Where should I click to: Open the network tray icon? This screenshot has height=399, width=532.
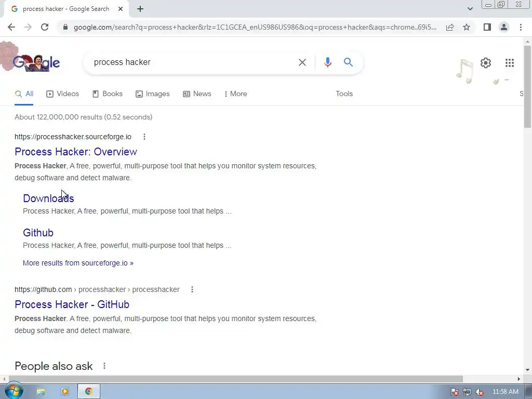pos(467,392)
